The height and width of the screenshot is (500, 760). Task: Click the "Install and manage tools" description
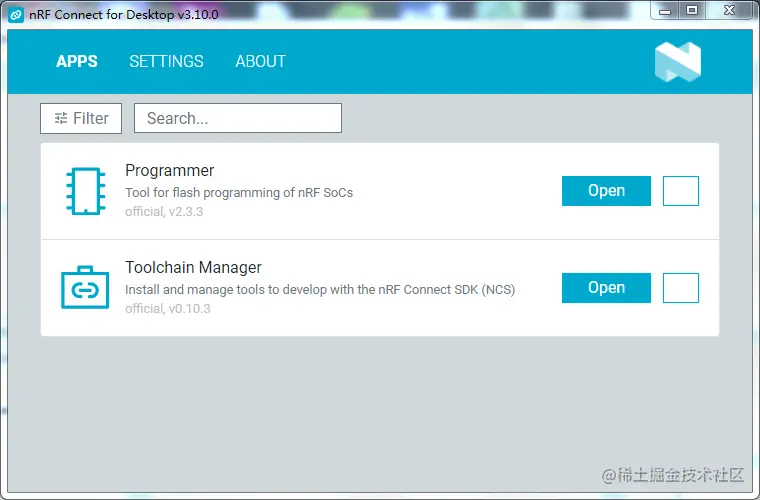click(320, 289)
